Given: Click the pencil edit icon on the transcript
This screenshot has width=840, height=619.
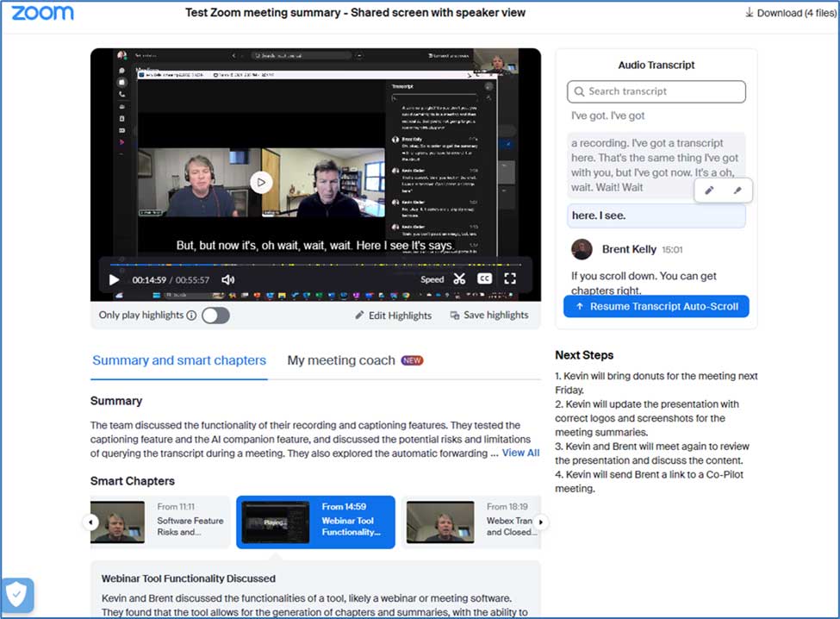Looking at the screenshot, I should [709, 191].
